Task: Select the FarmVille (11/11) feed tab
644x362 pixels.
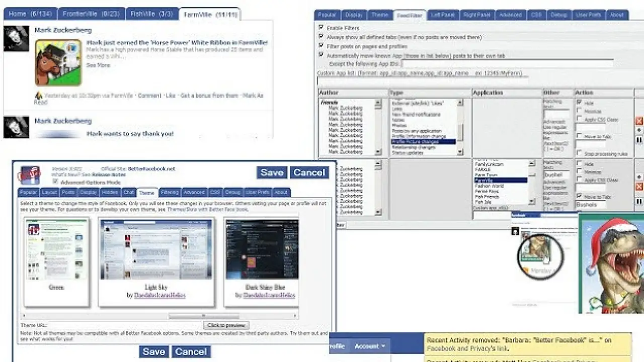Action: click(210, 15)
